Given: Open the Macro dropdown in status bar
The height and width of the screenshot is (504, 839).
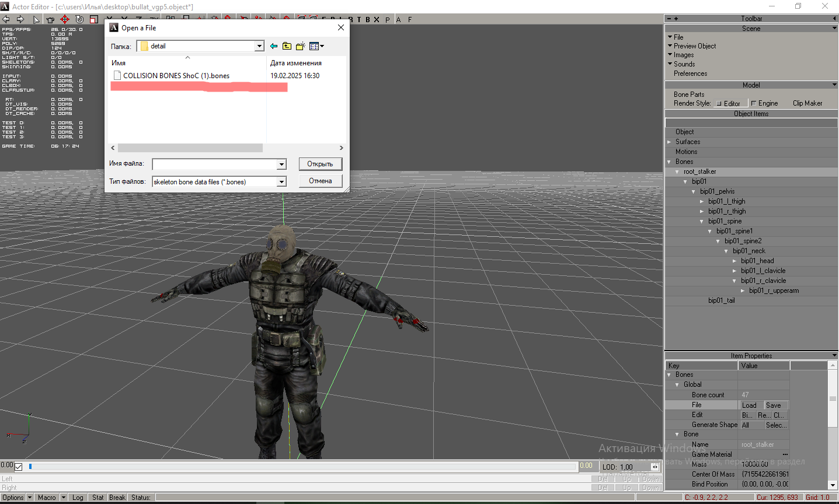Looking at the screenshot, I should [64, 498].
